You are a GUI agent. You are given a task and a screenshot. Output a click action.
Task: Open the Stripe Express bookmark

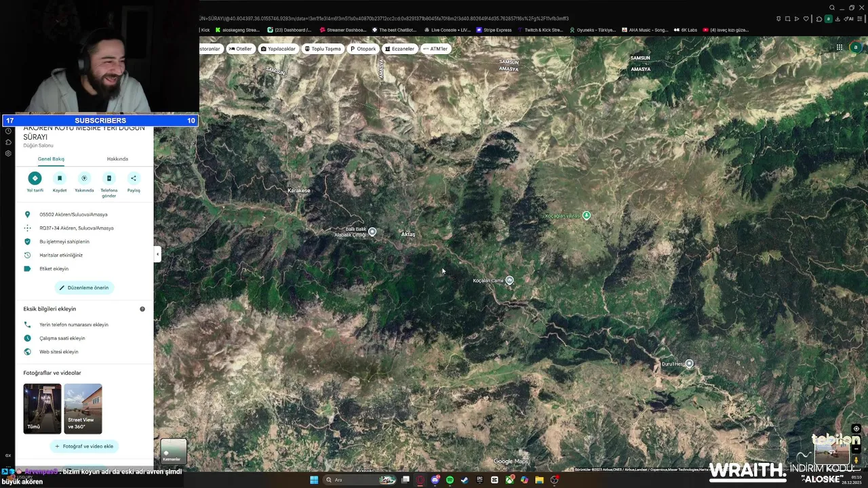[494, 30]
